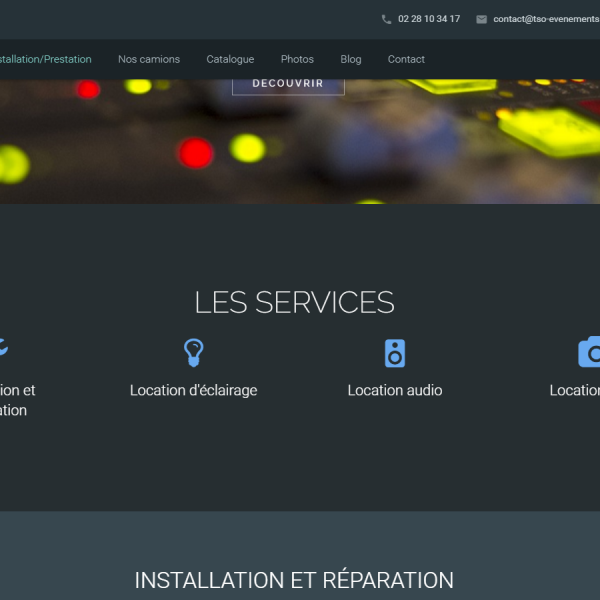Open the contact@tso-evenements email link
This screenshot has width=600, height=600.
click(x=545, y=19)
